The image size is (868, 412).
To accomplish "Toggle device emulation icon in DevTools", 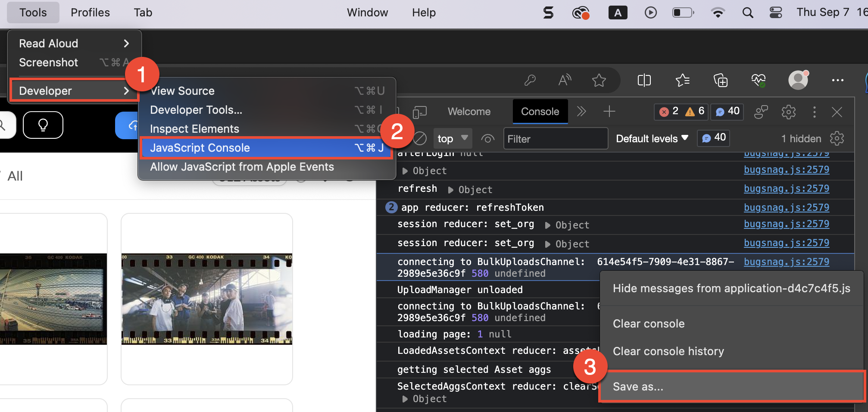I will pyautogui.click(x=419, y=112).
